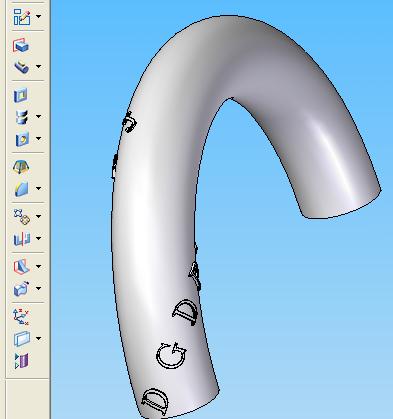Select the Revolved Cutout tool icon
The height and width of the screenshot is (419, 393).
(22, 117)
